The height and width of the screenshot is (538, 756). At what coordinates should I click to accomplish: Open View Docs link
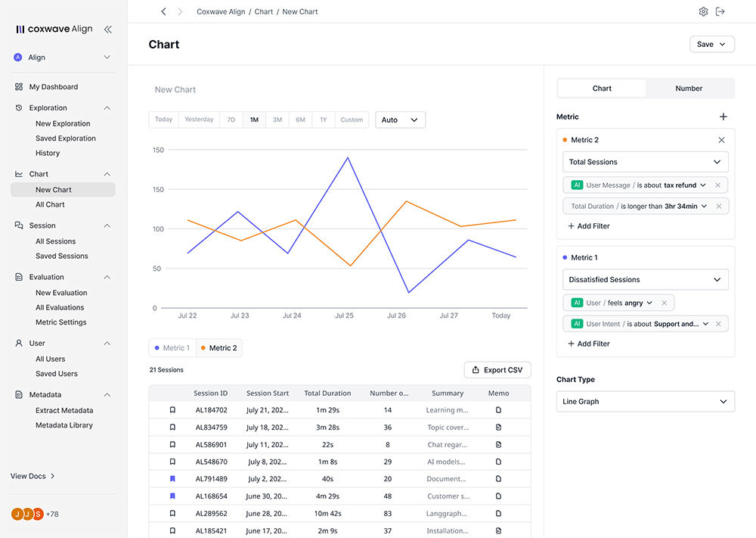(33, 476)
